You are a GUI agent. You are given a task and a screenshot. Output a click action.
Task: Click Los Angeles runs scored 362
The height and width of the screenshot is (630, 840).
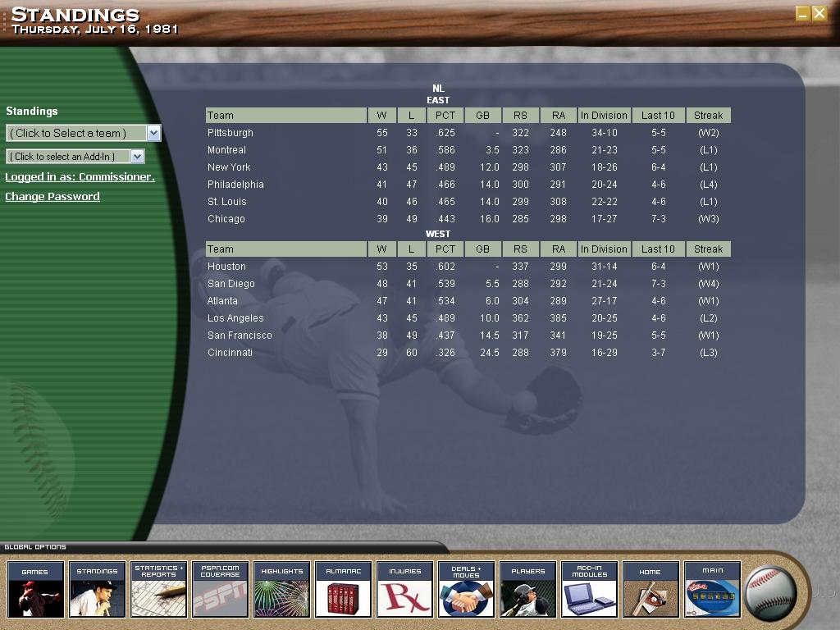[x=520, y=317]
